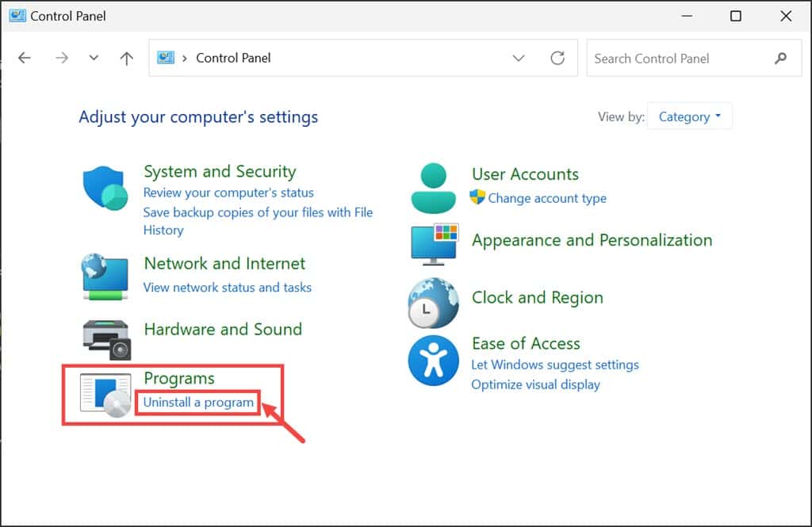The width and height of the screenshot is (812, 527).
Task: Open the Programs disc icon
Action: click(105, 395)
